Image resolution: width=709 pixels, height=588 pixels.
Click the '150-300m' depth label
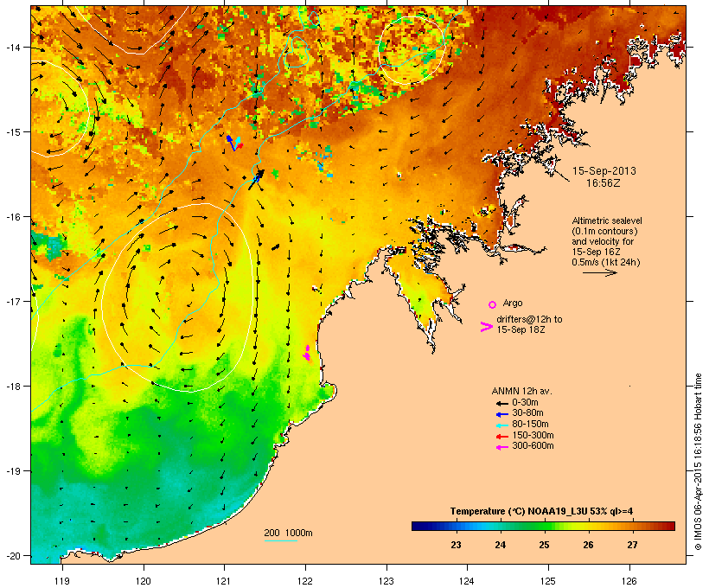(x=533, y=436)
